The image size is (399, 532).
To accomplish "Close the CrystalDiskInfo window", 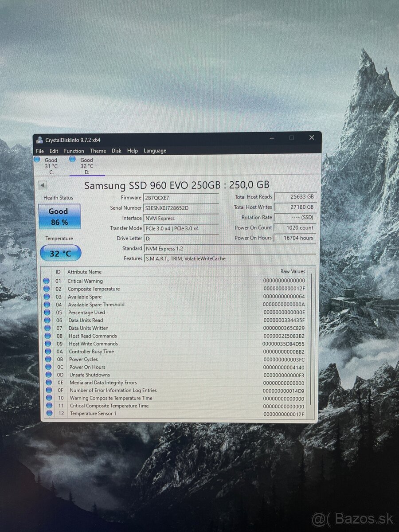I will click(x=312, y=138).
